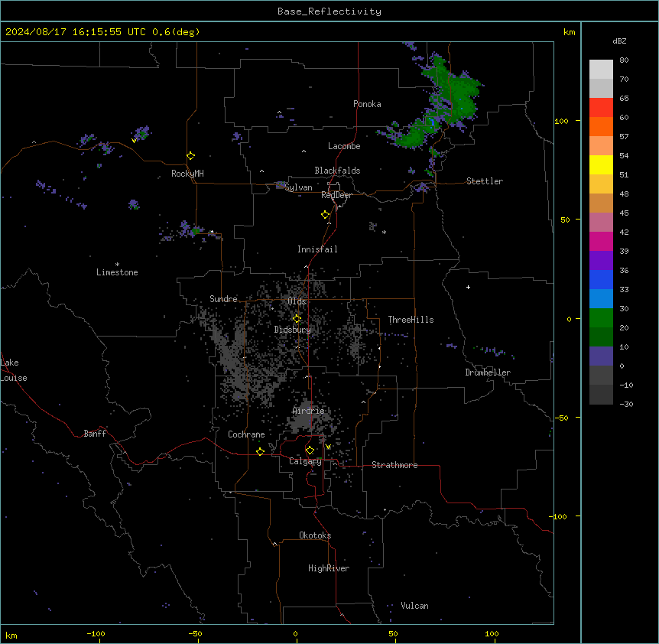Select the yellow diamond marker below Cochrane
Viewport: 659px width, 644px height.
[x=260, y=451]
